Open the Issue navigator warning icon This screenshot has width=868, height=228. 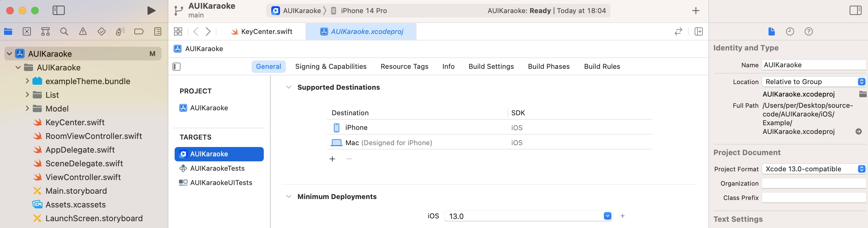[x=83, y=32]
